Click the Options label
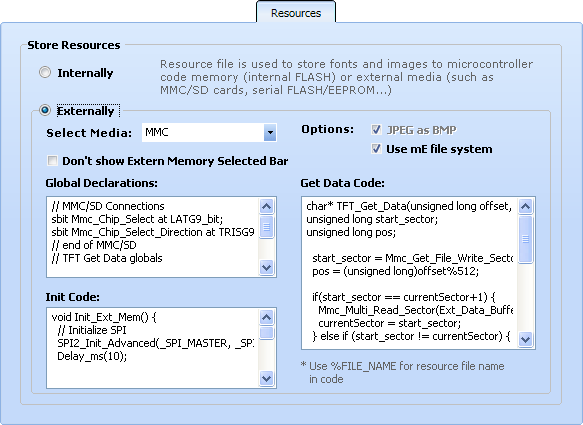583x425 pixels. (x=328, y=129)
